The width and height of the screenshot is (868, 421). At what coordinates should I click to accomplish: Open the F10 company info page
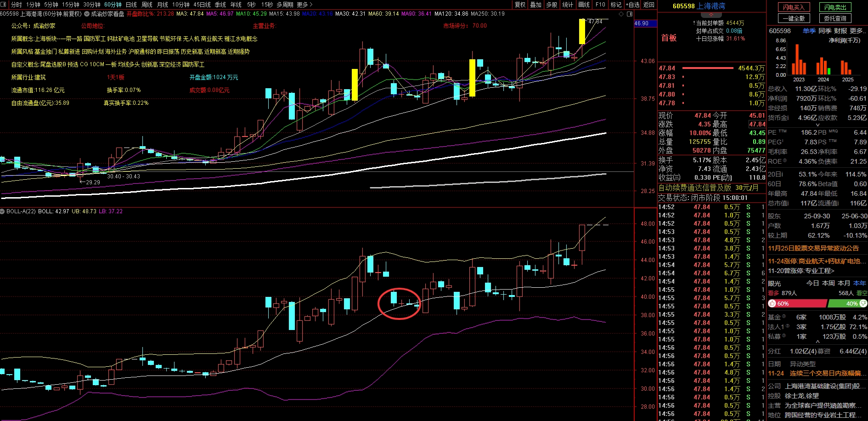600,5
